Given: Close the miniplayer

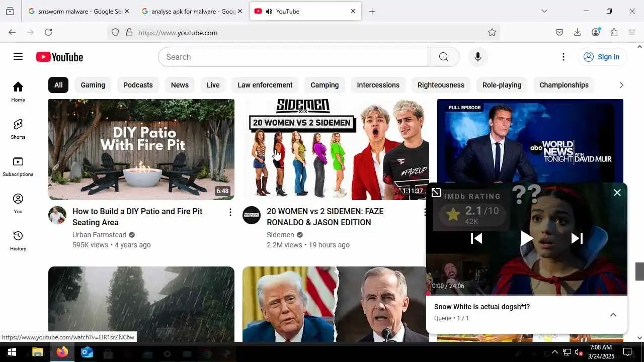Looking at the screenshot, I should [x=617, y=193].
